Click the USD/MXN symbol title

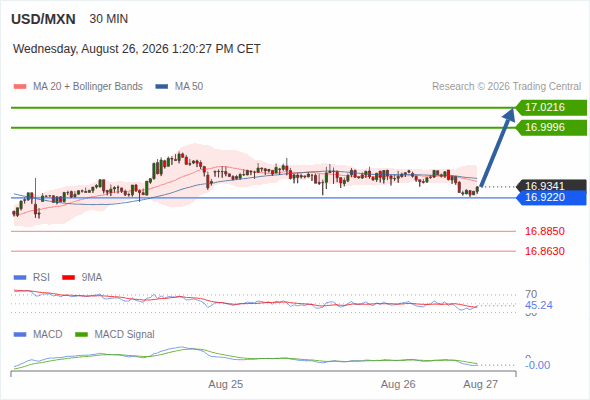click(x=43, y=19)
